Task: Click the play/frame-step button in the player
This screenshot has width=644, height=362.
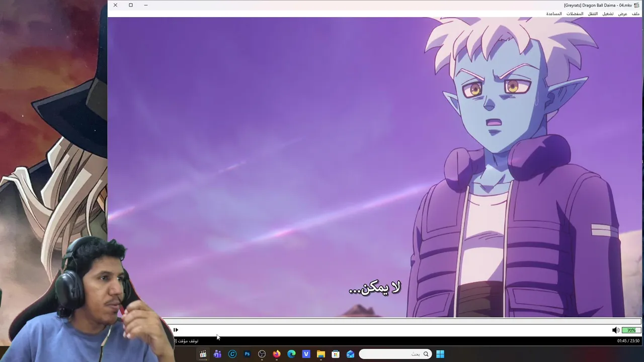Action: (x=176, y=330)
